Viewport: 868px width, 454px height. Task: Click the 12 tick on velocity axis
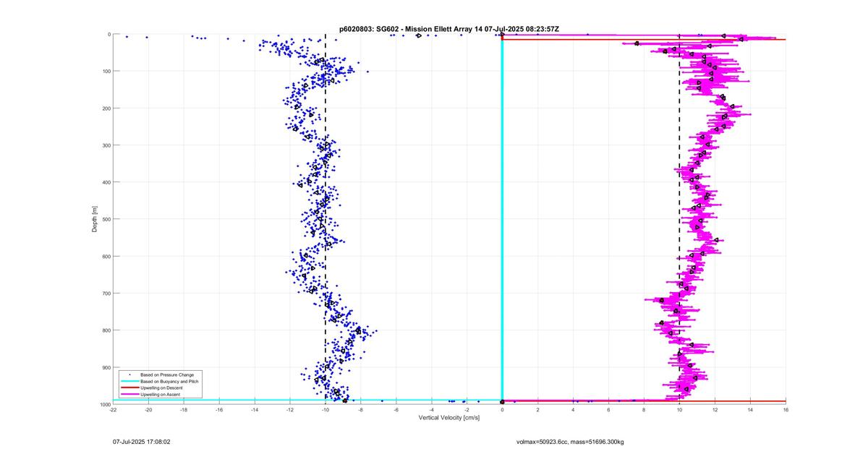tap(715, 410)
